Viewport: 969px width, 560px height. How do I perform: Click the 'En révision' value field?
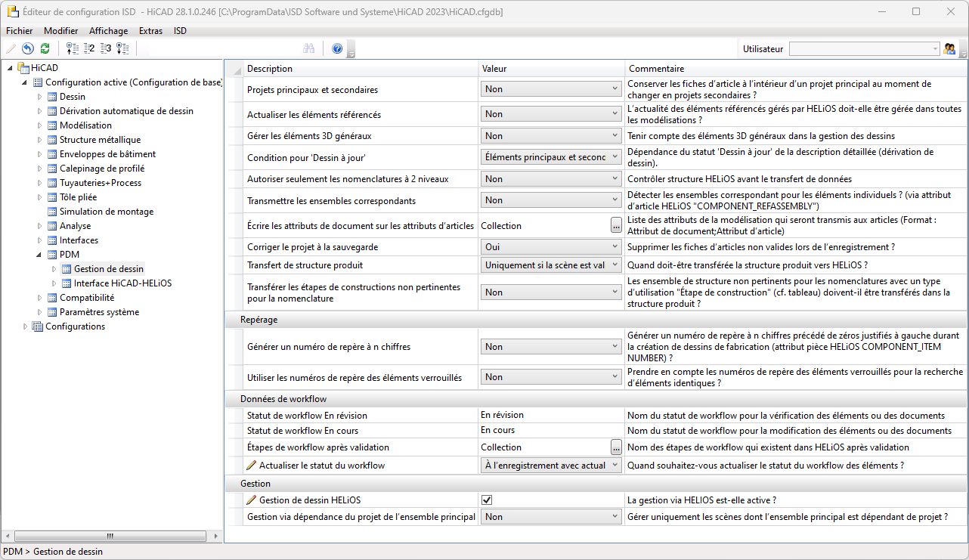pos(551,415)
